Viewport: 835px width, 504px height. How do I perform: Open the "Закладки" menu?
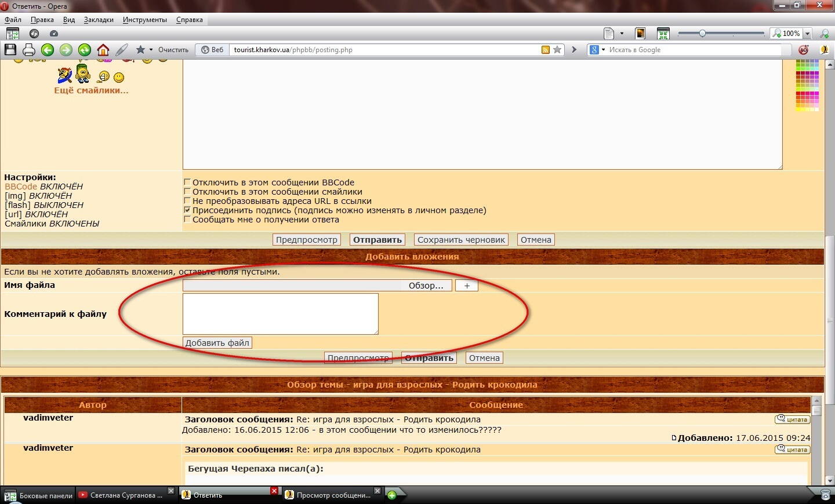pos(99,20)
